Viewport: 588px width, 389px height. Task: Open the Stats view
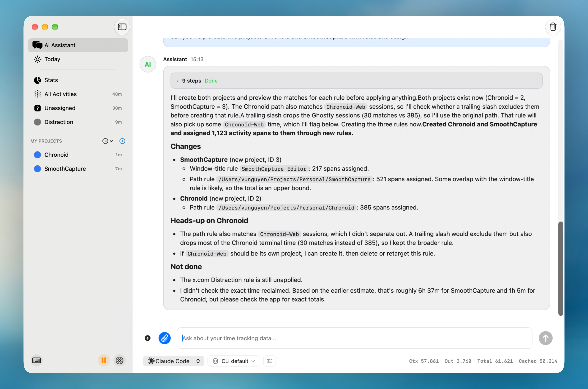pos(78,80)
